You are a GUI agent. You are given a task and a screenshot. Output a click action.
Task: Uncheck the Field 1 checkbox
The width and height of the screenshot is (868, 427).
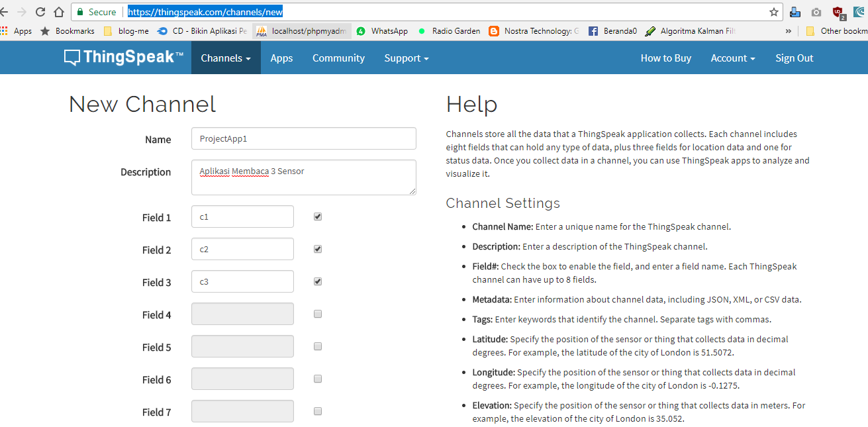tap(318, 216)
